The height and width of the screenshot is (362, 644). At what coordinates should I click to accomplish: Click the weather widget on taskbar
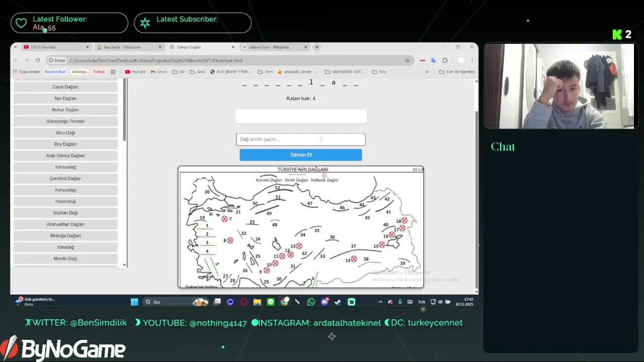(35, 301)
